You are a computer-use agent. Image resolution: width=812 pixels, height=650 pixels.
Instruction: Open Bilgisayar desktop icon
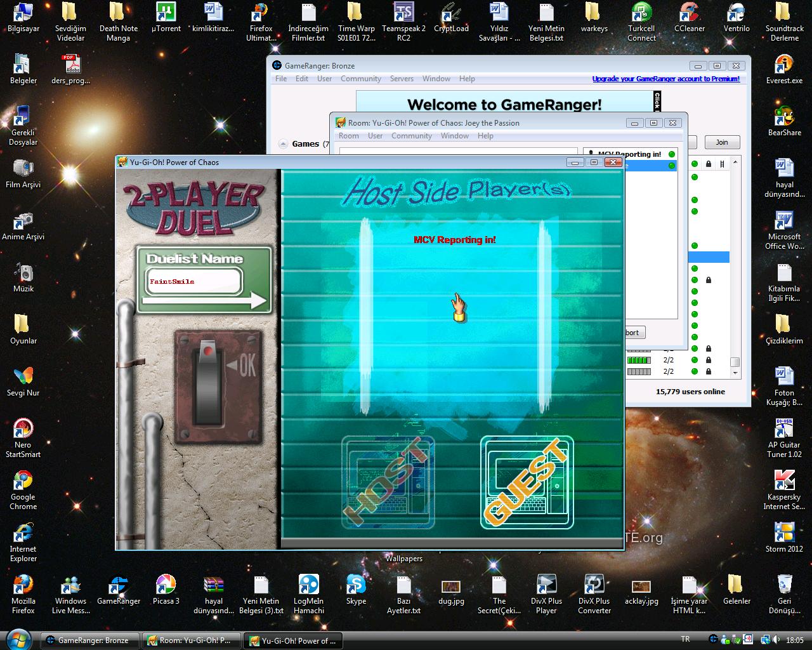point(23,18)
